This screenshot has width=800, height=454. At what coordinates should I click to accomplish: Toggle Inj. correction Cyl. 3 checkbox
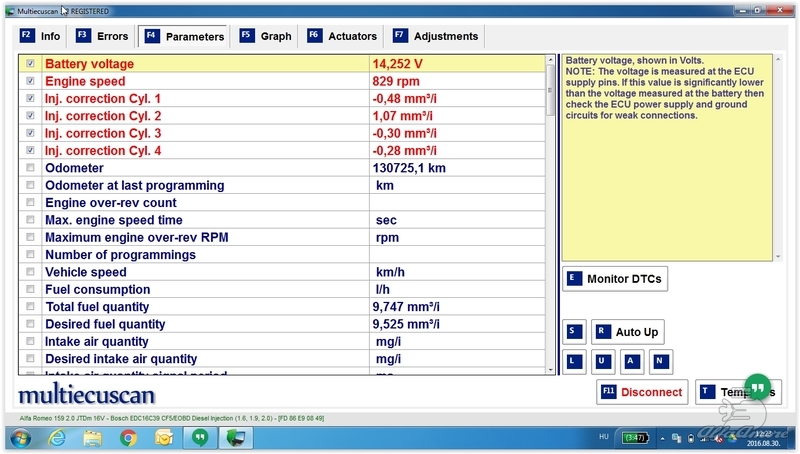[30, 133]
